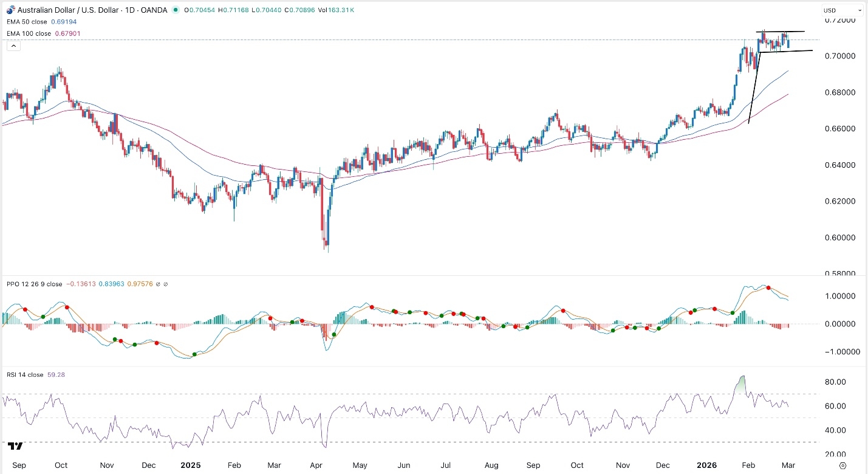Click the open price value O0.70454
The image size is (868, 474).
point(199,10)
